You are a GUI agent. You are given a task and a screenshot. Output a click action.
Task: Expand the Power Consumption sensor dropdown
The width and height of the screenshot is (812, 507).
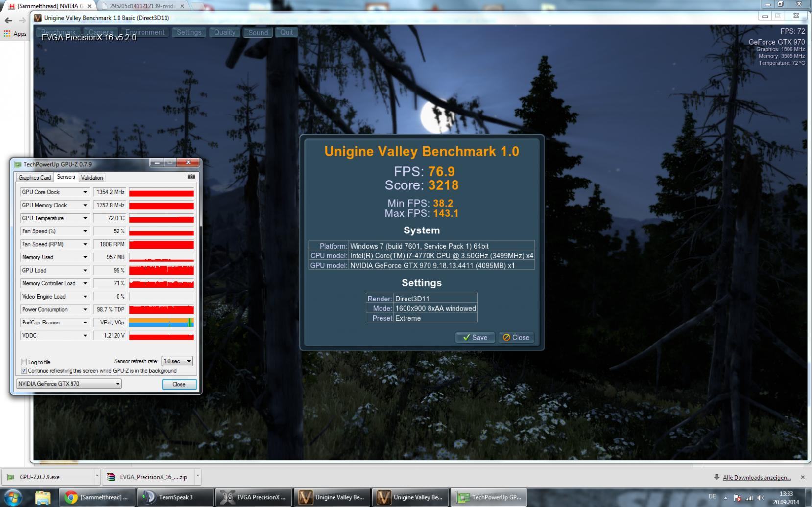pos(85,310)
